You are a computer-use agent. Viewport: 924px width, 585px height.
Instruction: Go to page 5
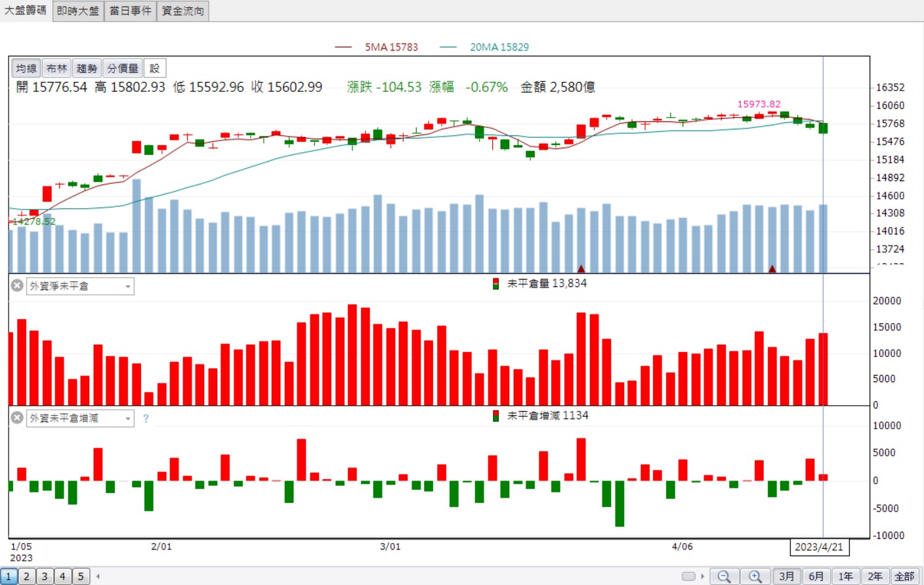click(x=81, y=576)
